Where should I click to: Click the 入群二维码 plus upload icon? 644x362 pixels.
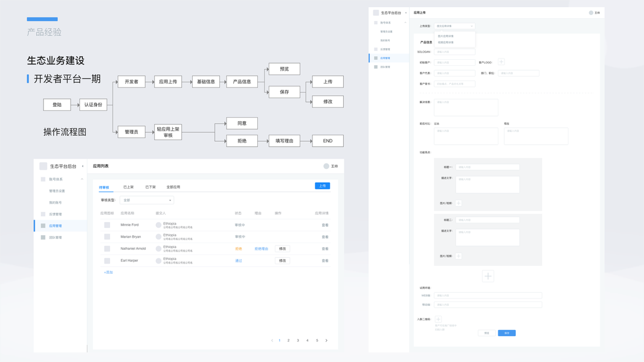click(438, 319)
